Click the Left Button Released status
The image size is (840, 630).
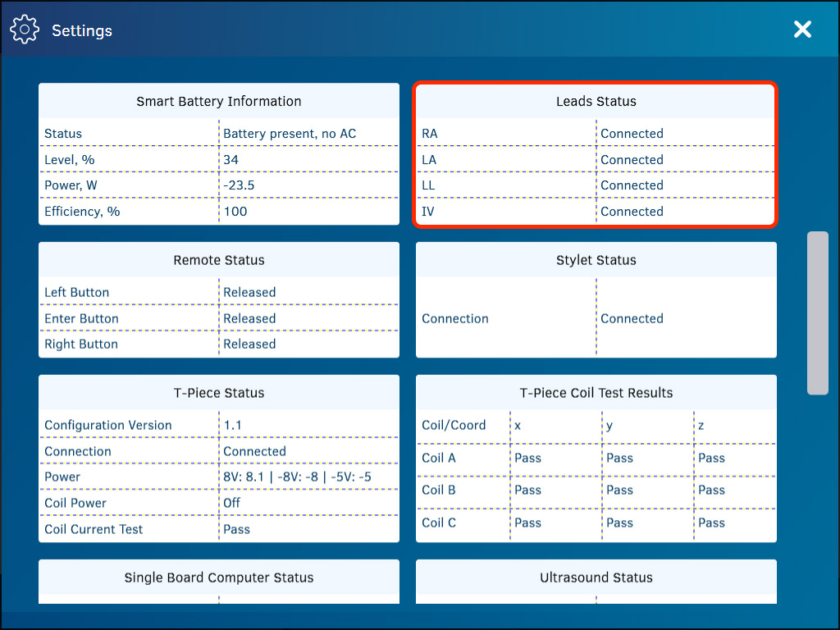[x=249, y=292]
